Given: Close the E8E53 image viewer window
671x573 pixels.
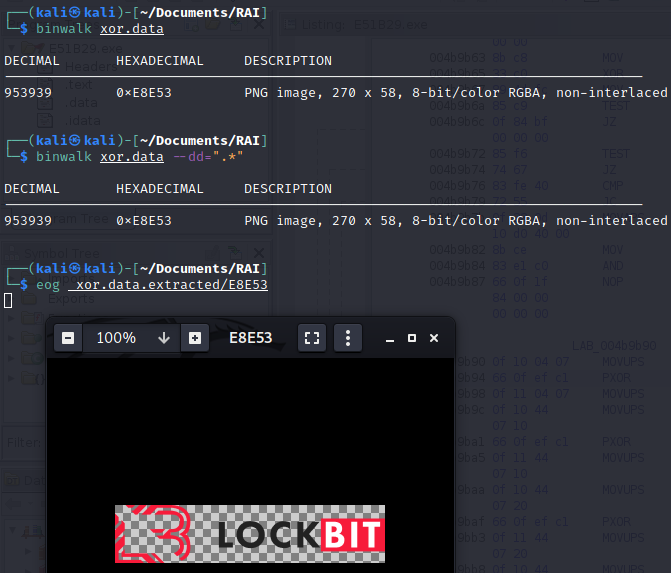Looking at the screenshot, I should 434,338.
